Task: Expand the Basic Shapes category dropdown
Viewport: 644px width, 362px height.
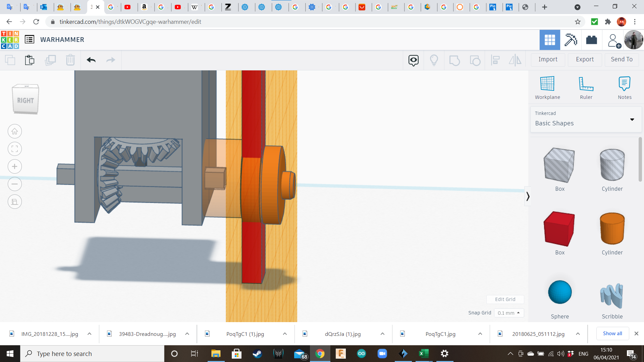Action: 632,119
